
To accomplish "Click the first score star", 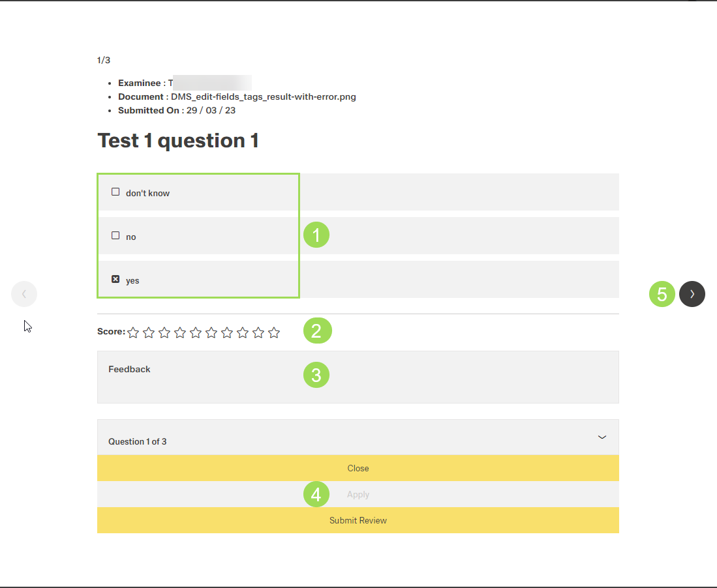I will [x=133, y=333].
